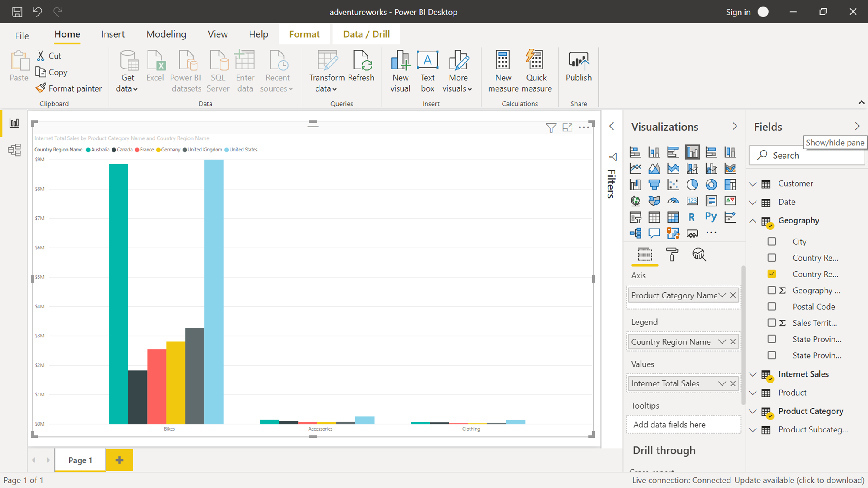This screenshot has width=868, height=488.
Task: Click the Sign in button
Action: [738, 12]
